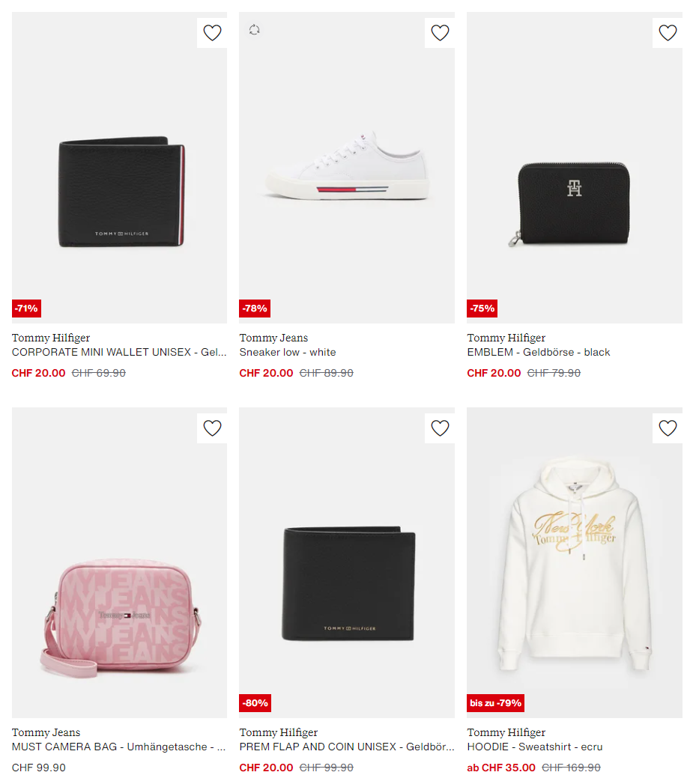View the white low sneaker product photo

(x=347, y=168)
